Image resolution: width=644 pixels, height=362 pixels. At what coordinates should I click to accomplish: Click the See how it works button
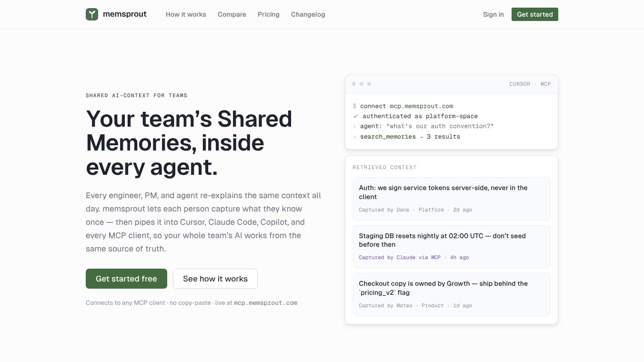click(215, 279)
